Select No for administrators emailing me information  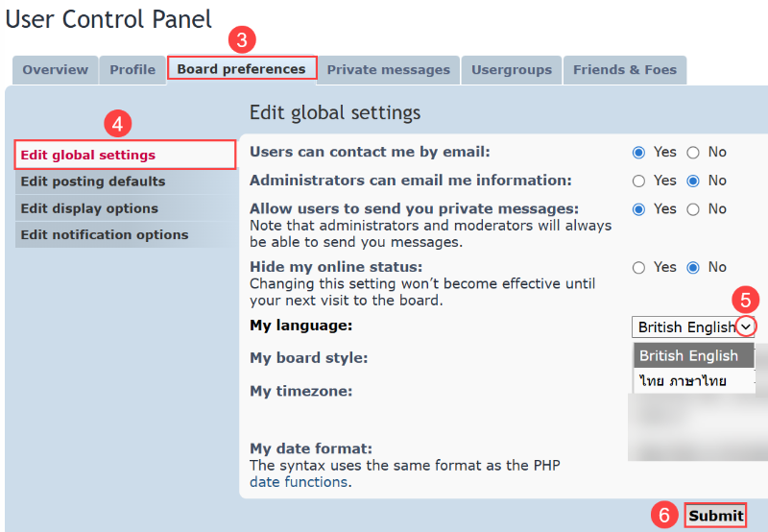click(692, 181)
